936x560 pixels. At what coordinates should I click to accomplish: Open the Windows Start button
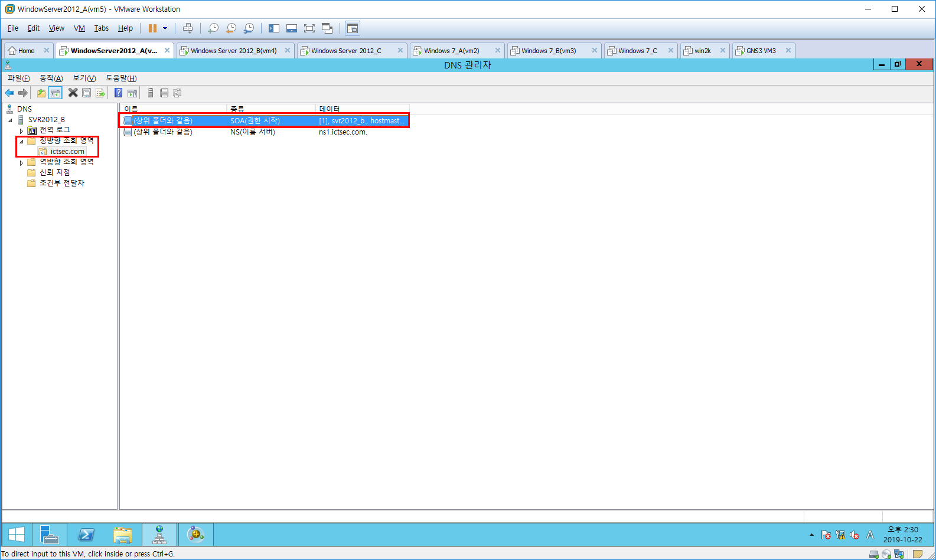17,535
